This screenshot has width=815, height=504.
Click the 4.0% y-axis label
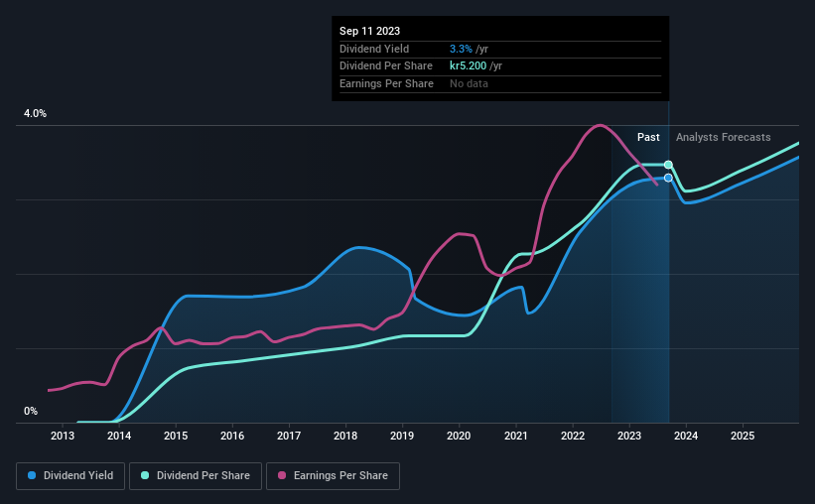tap(36, 114)
